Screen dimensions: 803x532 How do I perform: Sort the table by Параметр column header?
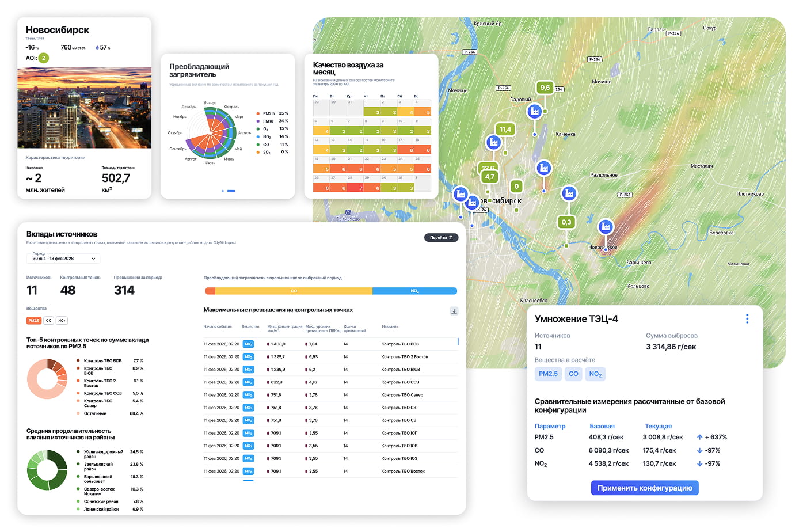click(550, 427)
